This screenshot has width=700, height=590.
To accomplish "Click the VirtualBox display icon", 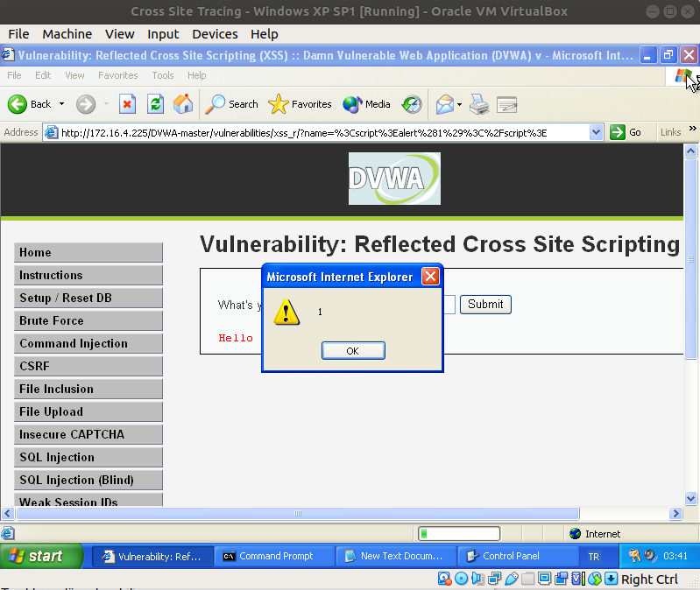I will (x=545, y=579).
